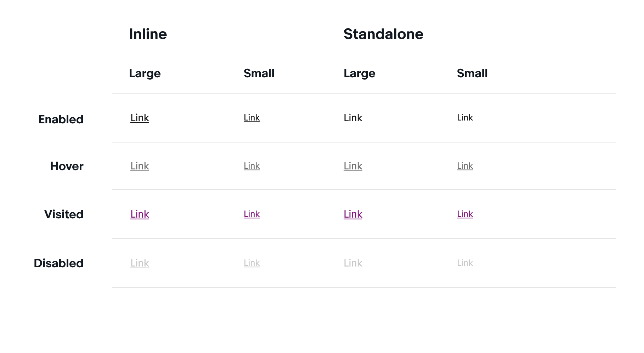The height and width of the screenshot is (353, 644).
Task: Click the visited purple large inline Link
Action: 140,214
